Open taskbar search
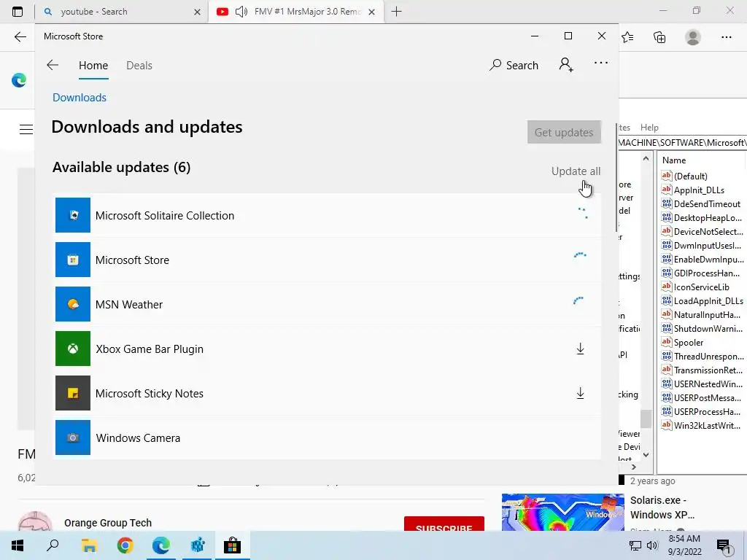Viewport: 747px width, 560px height. [53, 545]
